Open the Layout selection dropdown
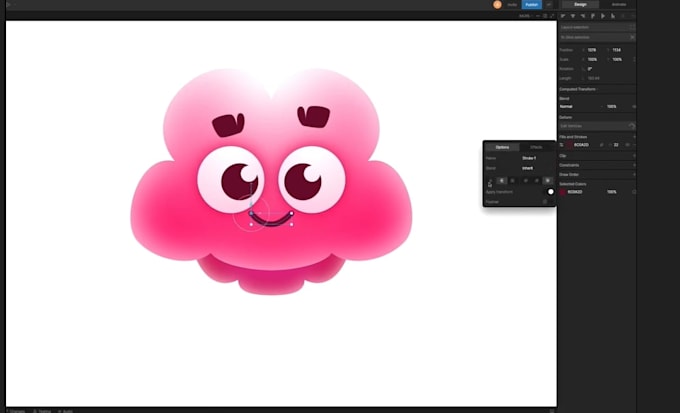This screenshot has height=413, width=680. coord(597,27)
